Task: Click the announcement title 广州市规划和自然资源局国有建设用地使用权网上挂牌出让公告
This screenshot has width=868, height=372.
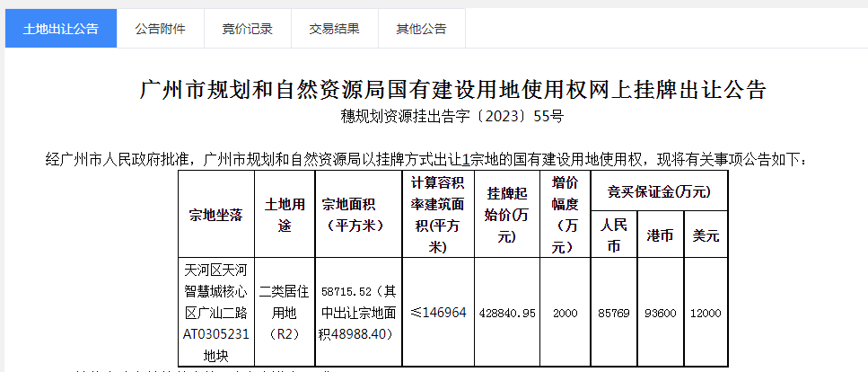Action: [452, 90]
